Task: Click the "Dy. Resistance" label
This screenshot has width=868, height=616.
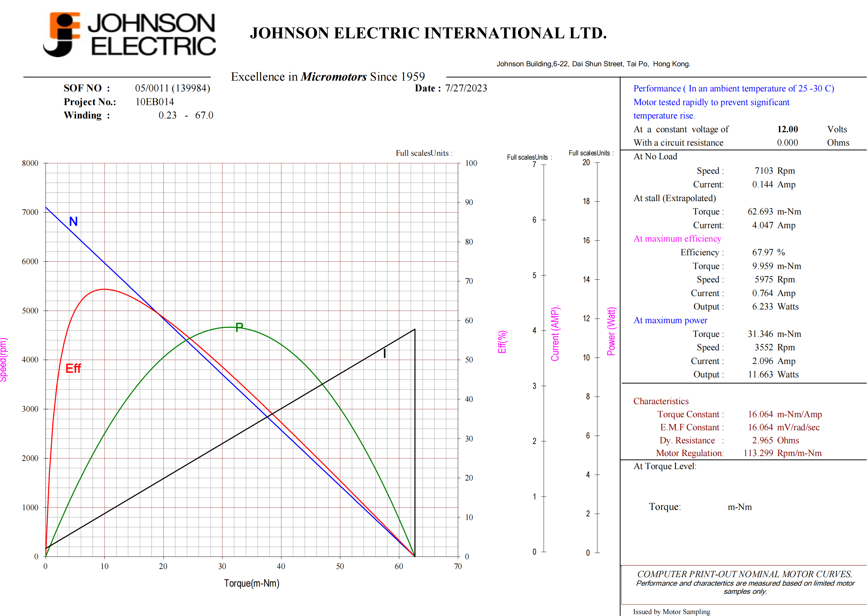Action: pos(687,440)
